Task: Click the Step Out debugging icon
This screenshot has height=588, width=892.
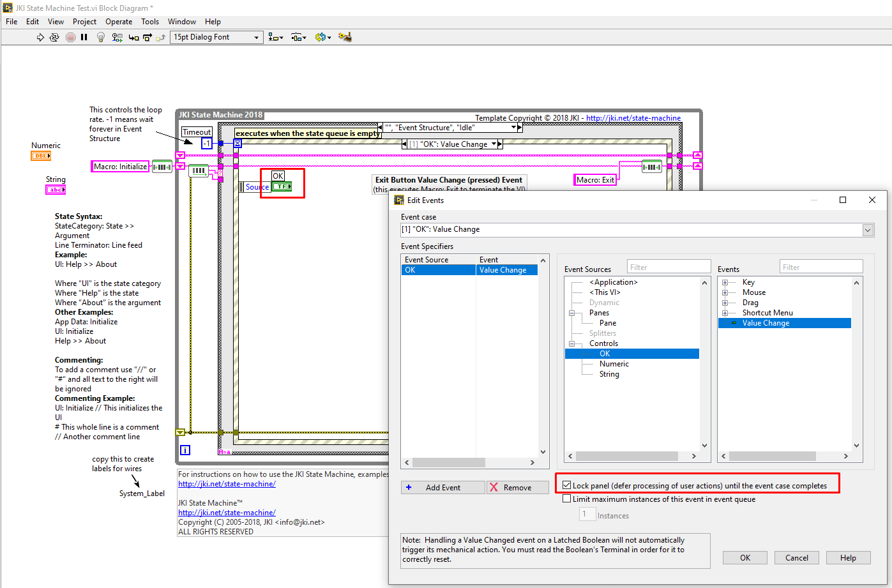Action: point(160,37)
